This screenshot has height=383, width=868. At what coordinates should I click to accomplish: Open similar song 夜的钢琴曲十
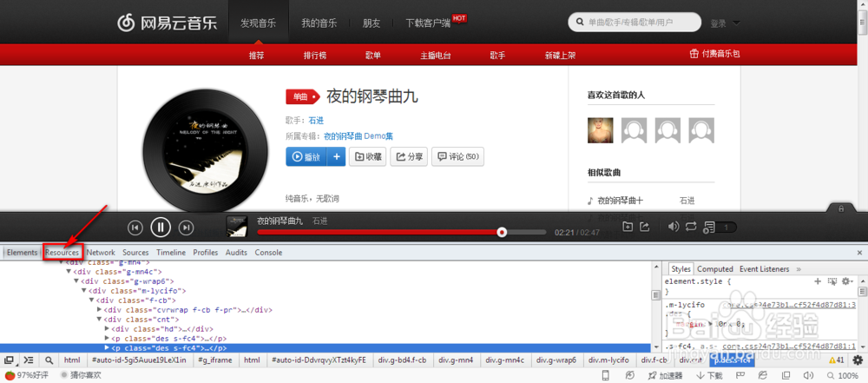coord(621,201)
